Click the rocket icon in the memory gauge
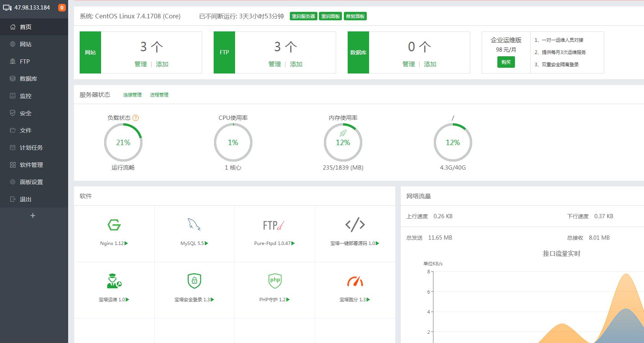 [x=343, y=133]
